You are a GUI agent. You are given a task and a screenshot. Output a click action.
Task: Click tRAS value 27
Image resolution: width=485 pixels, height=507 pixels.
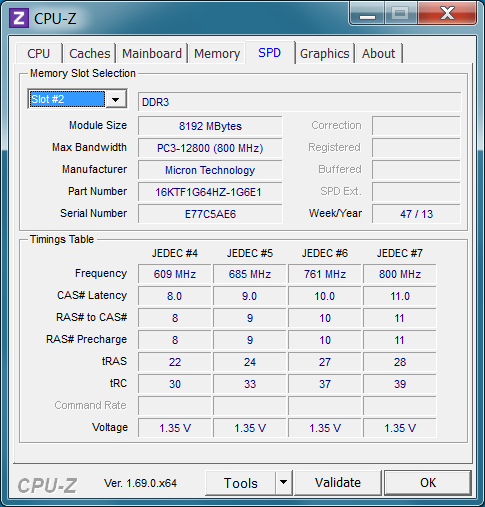pos(325,362)
